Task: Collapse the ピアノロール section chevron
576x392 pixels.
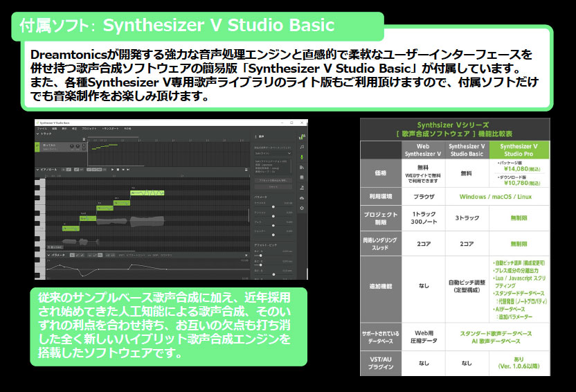Action: 37,170
